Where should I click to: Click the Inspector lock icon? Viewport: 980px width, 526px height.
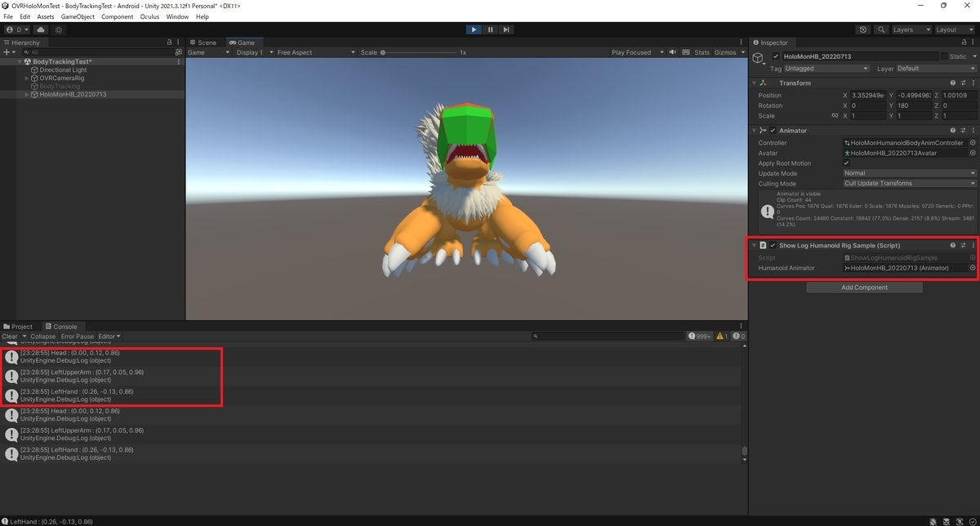pos(963,42)
